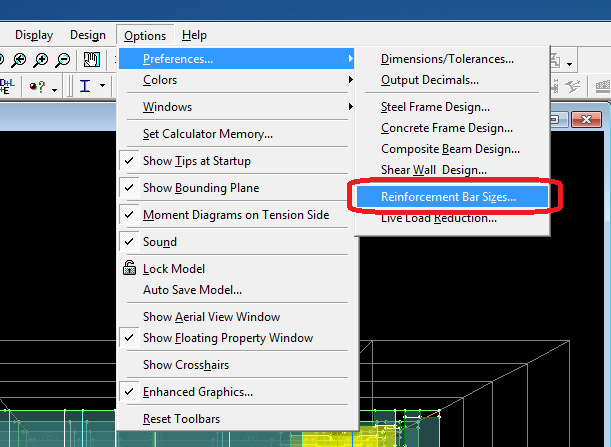
Task: Open the Design menu
Action: [x=88, y=35]
